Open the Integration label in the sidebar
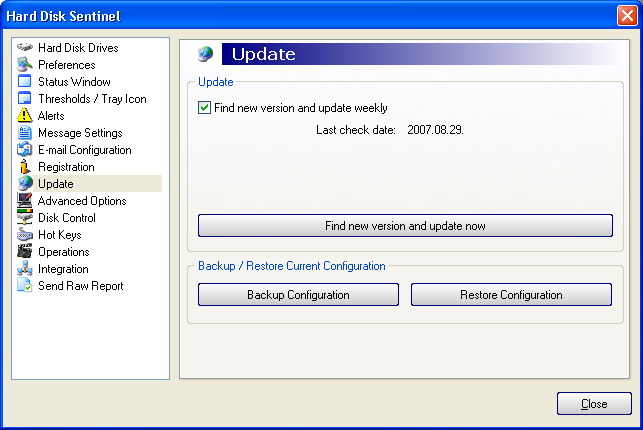 tap(63, 269)
